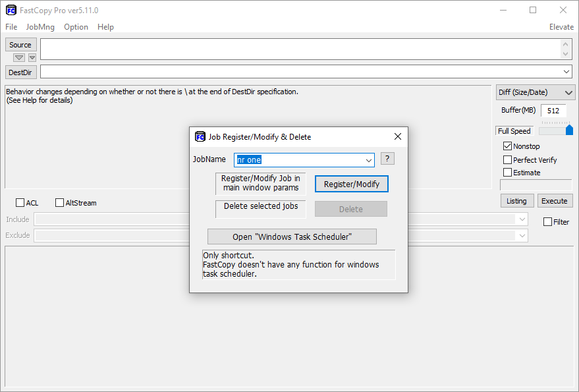Click the left source history triangle button
579x392 pixels.
pos(19,57)
